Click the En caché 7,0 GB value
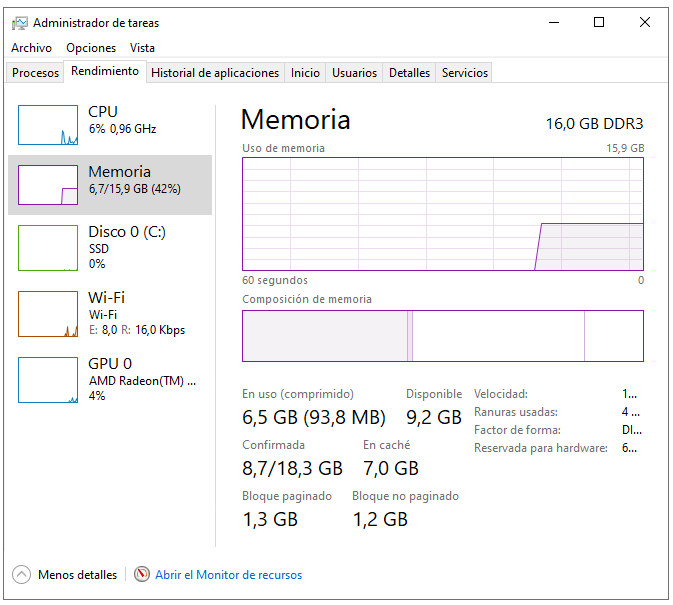This screenshot has width=673, height=605. (x=391, y=468)
